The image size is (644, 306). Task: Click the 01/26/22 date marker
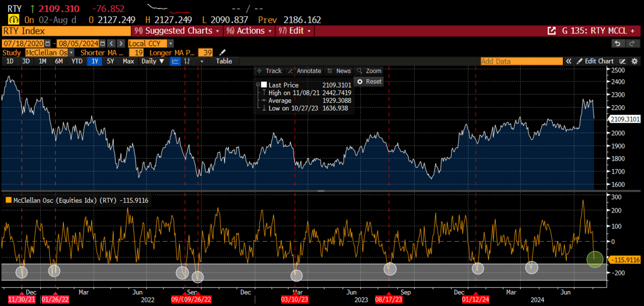click(x=55, y=299)
